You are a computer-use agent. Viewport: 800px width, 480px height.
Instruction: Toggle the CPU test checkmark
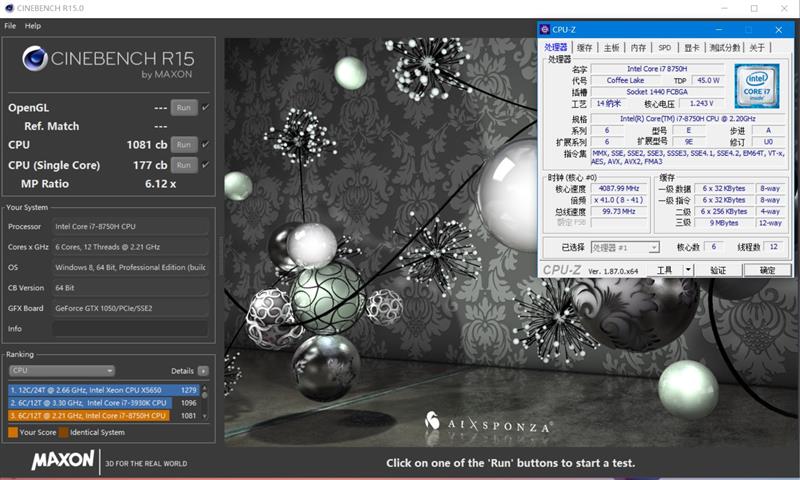click(205, 144)
